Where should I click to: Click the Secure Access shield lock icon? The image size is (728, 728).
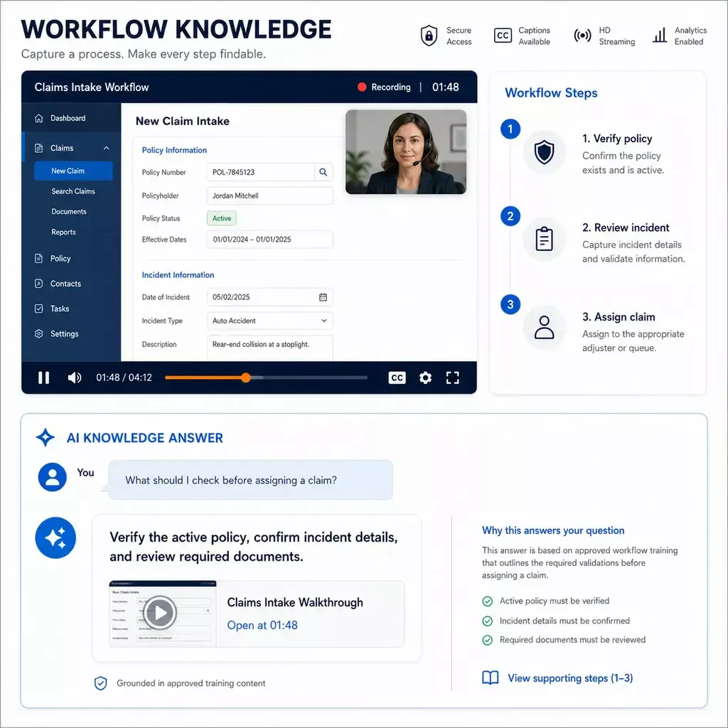[429, 36]
